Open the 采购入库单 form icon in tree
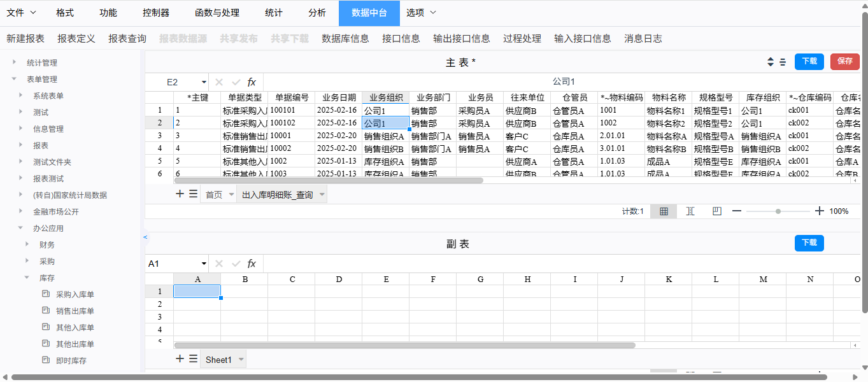 [x=45, y=294]
